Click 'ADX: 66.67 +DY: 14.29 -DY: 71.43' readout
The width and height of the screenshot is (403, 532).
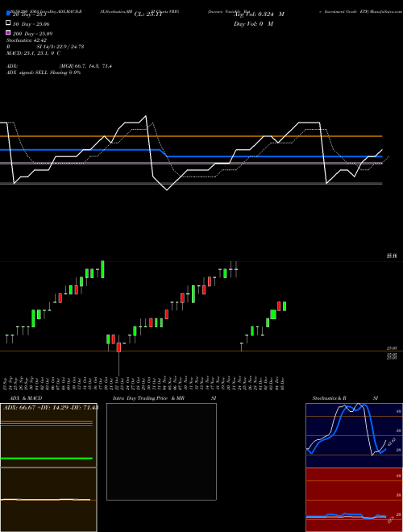point(51,407)
